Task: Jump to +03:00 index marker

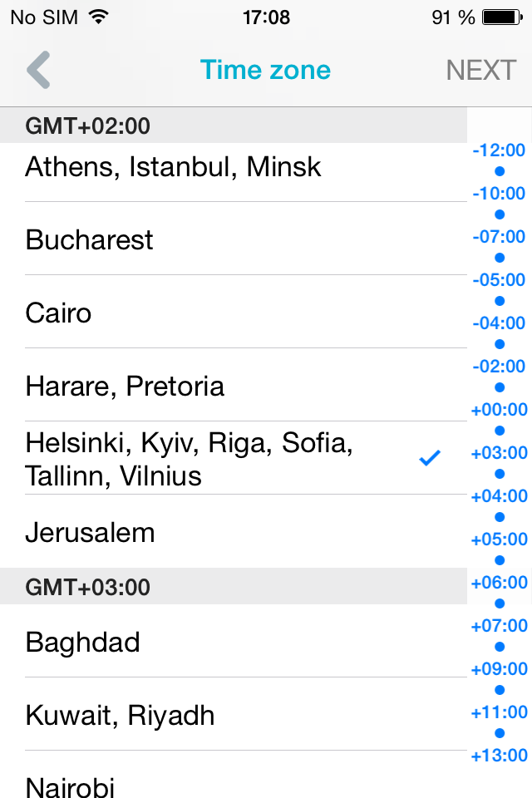Action: point(499,453)
